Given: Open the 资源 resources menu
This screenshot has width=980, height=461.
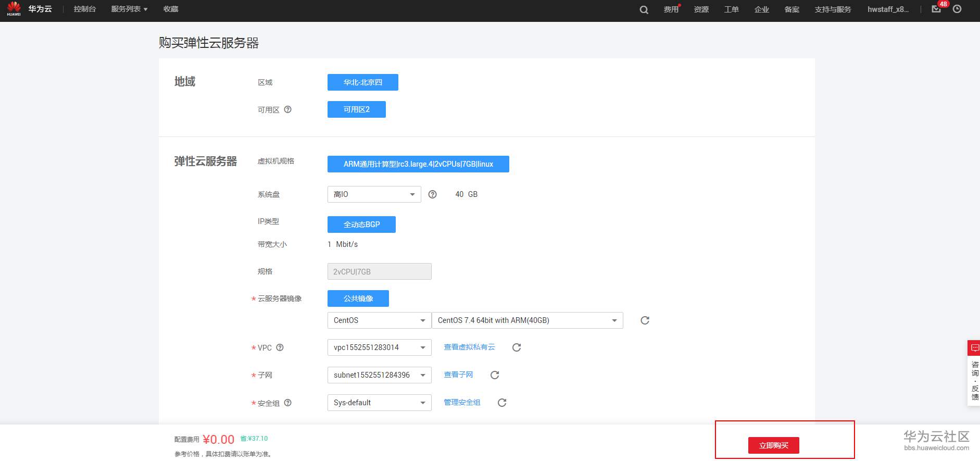Looking at the screenshot, I should pos(701,9).
